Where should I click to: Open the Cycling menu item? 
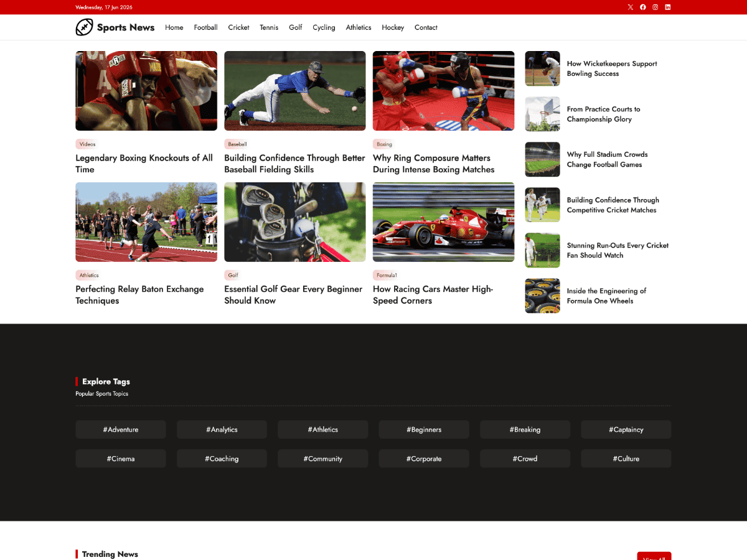pyautogui.click(x=324, y=27)
